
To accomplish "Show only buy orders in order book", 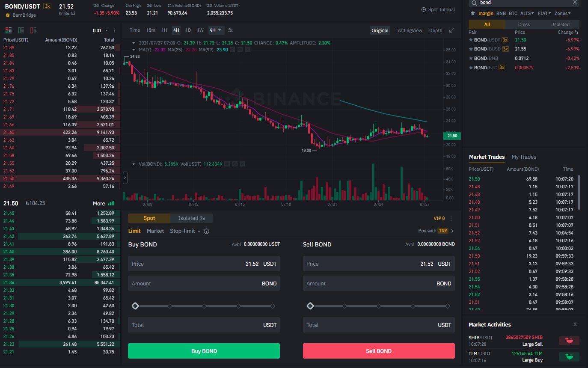I will tap(21, 30).
